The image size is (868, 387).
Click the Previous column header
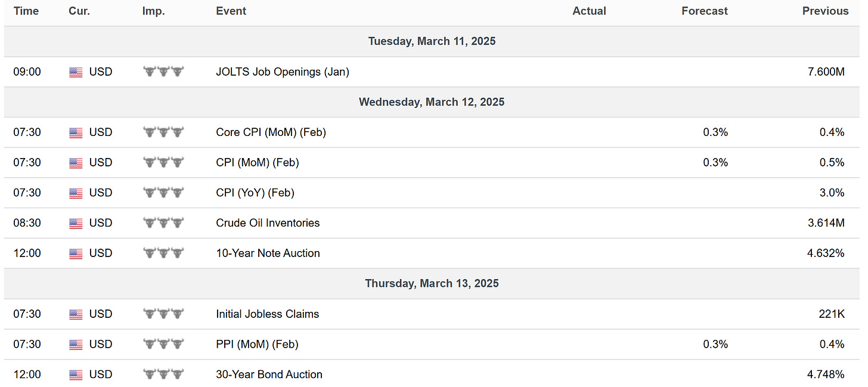click(x=825, y=11)
